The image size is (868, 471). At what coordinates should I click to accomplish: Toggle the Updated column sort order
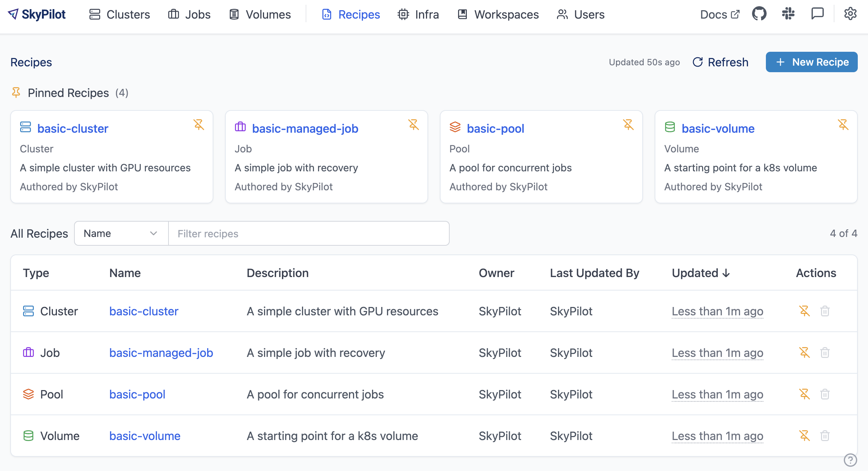click(701, 273)
